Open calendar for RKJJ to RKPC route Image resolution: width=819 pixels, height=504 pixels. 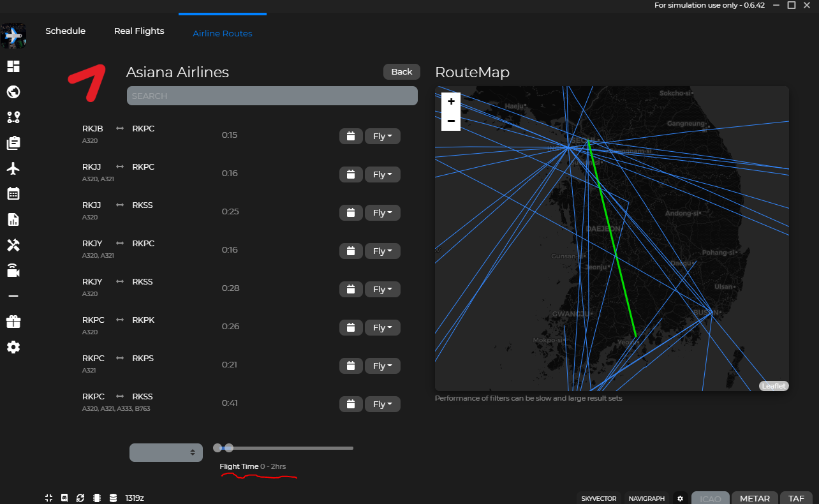[x=351, y=174]
